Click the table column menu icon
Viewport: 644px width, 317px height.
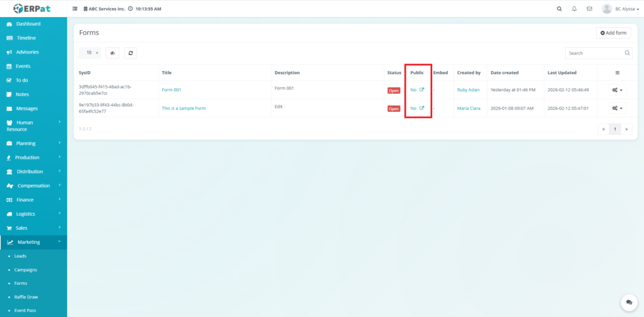(616, 72)
